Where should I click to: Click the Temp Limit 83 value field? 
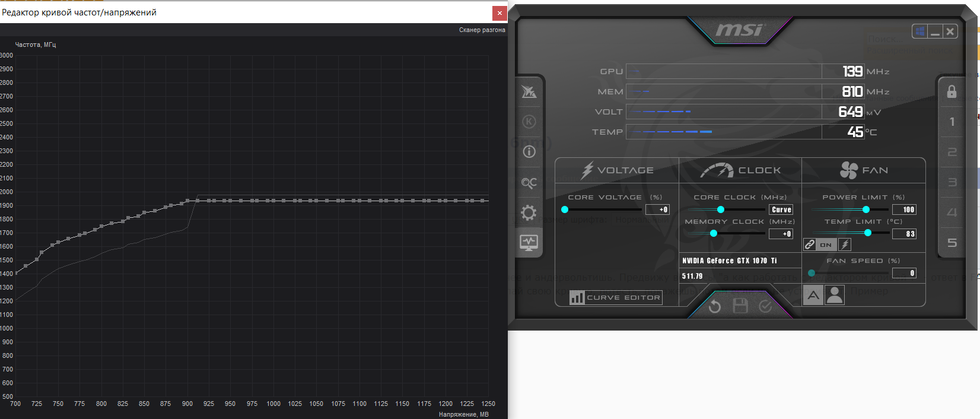[x=904, y=234]
